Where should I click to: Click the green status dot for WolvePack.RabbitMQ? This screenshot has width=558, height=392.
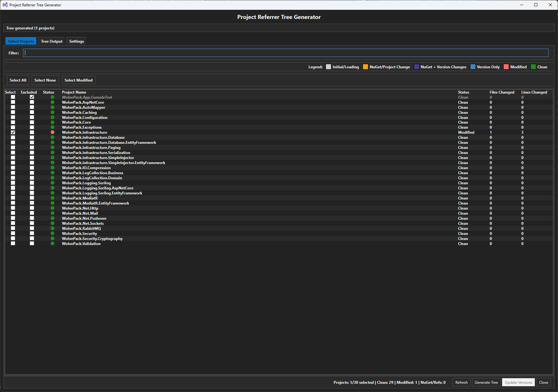tap(52, 228)
